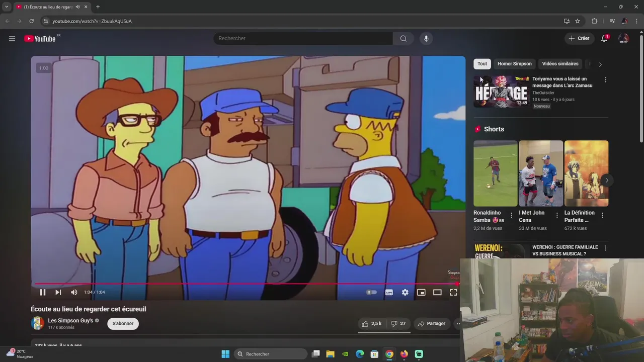Install app icon in address bar
This screenshot has height=362, width=644.
tap(567, 21)
